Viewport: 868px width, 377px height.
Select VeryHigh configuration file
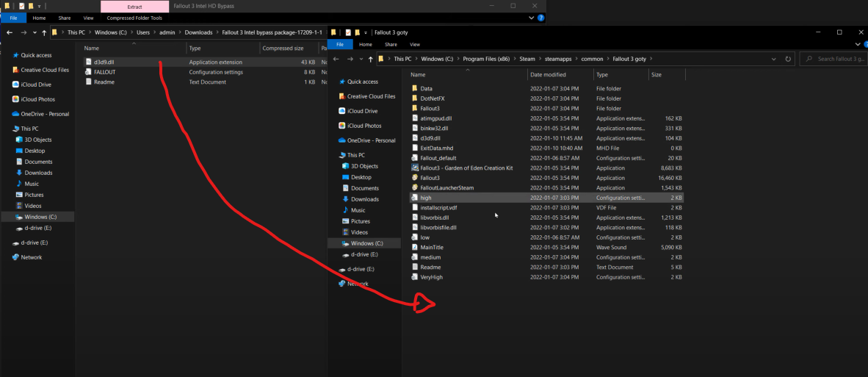[x=432, y=277]
